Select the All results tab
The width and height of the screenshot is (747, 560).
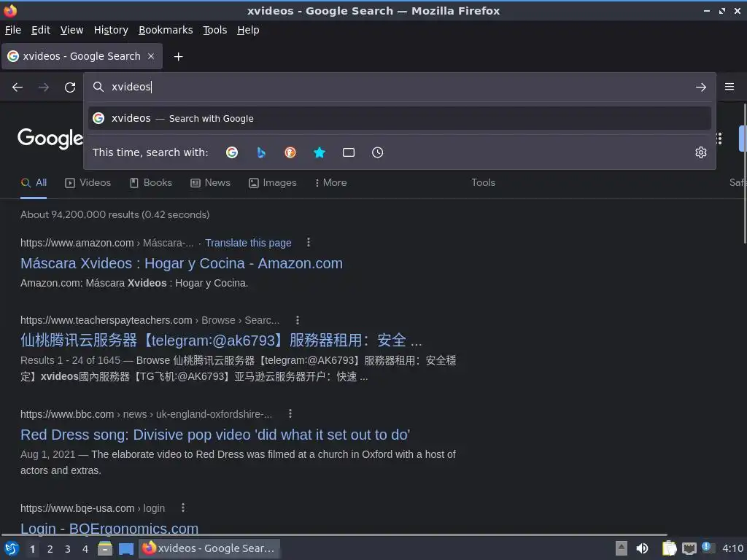coord(34,183)
